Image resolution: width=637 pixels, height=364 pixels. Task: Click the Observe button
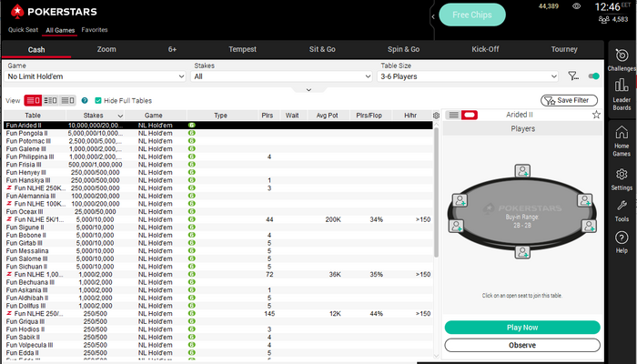(x=522, y=345)
